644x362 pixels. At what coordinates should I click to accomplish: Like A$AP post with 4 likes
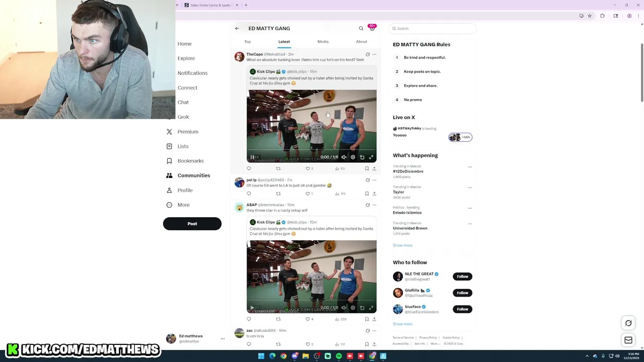308,319
